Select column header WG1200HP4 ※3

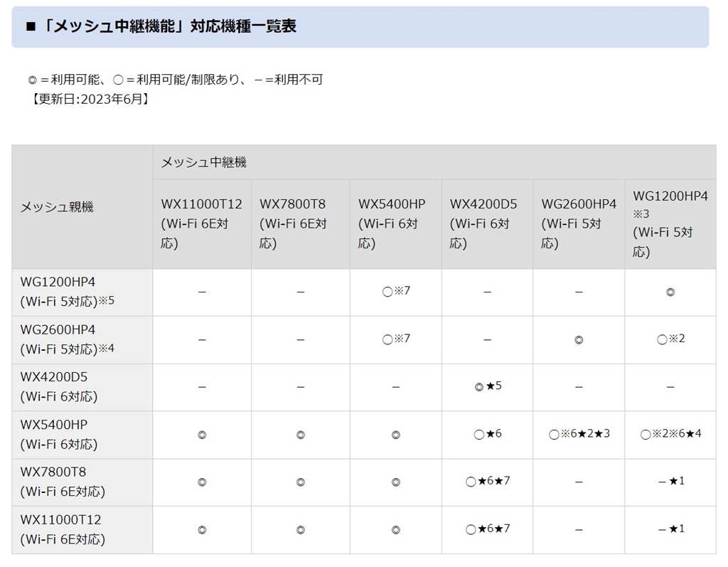pyautogui.click(x=670, y=223)
